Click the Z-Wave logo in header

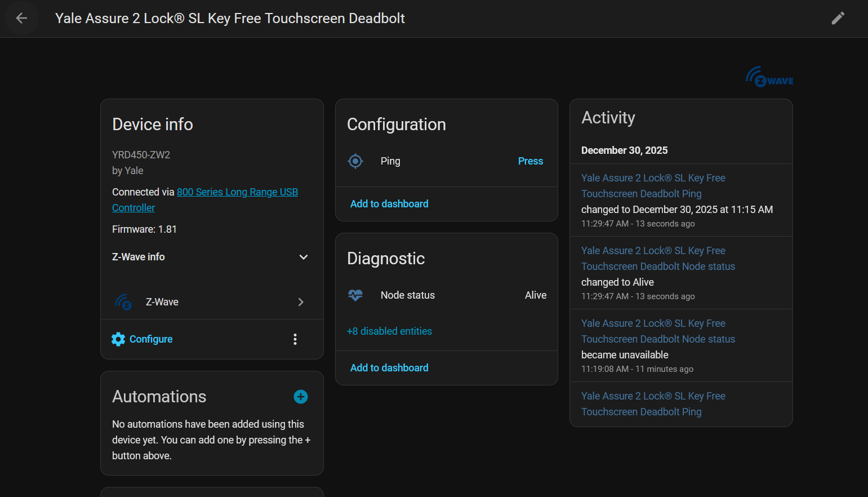(769, 77)
